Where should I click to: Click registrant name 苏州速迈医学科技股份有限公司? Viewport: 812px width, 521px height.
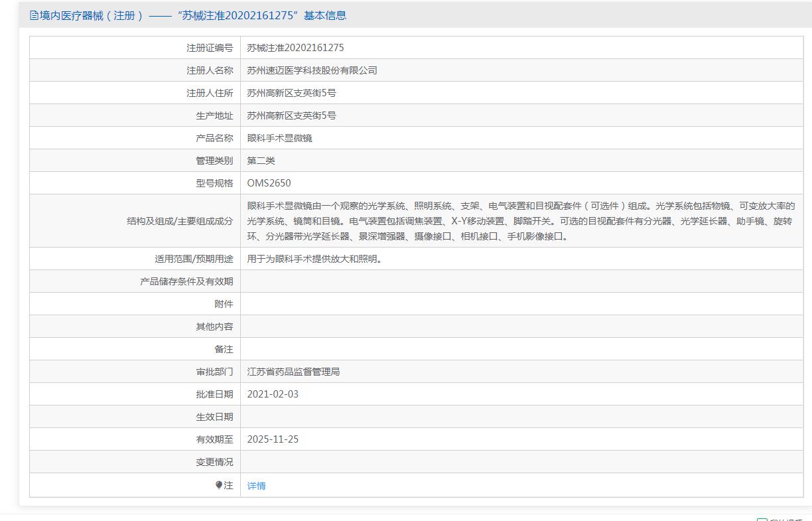pyautogui.click(x=312, y=70)
